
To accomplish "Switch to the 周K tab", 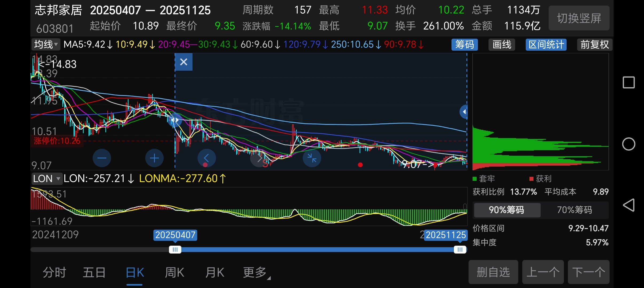I will point(174,273).
